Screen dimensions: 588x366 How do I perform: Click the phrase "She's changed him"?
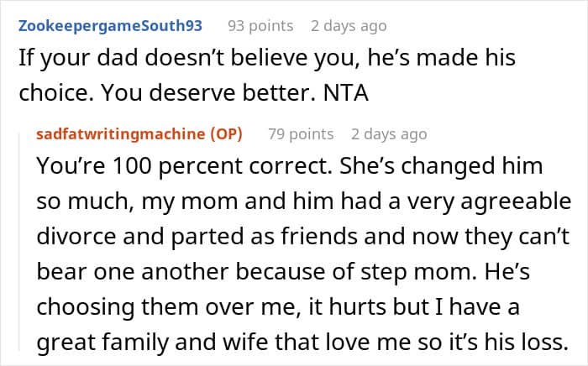click(409, 166)
